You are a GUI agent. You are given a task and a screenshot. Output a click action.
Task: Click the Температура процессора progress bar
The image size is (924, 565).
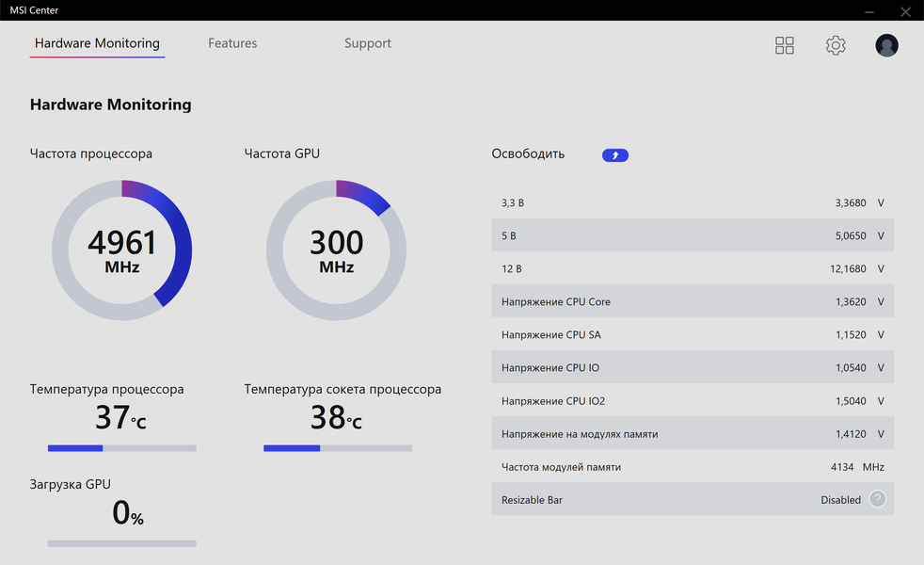tap(121, 448)
